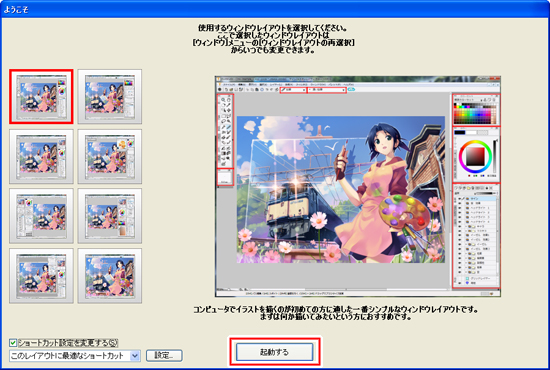Click the highlighted brush dropdown in the preview toolbar
The image size is (550, 370).
pos(293,90)
